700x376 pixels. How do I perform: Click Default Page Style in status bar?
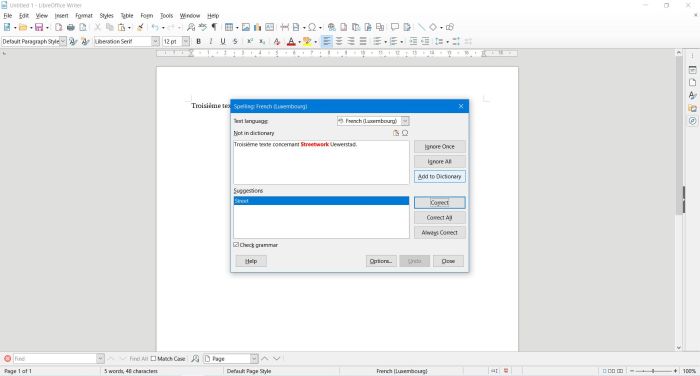[x=249, y=371]
